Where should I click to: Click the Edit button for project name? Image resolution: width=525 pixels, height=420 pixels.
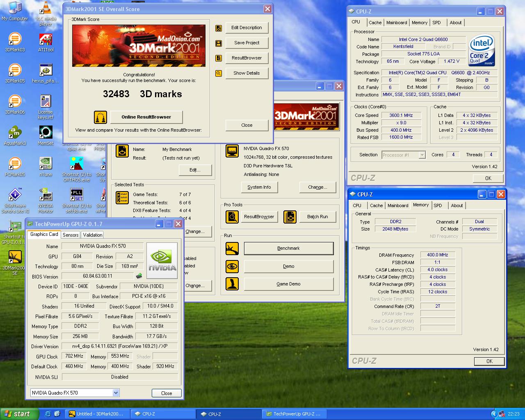194,170
